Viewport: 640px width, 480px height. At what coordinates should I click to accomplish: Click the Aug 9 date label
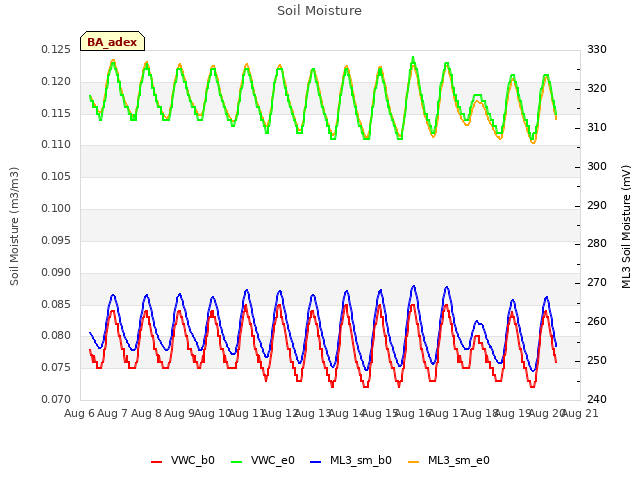click(179, 414)
